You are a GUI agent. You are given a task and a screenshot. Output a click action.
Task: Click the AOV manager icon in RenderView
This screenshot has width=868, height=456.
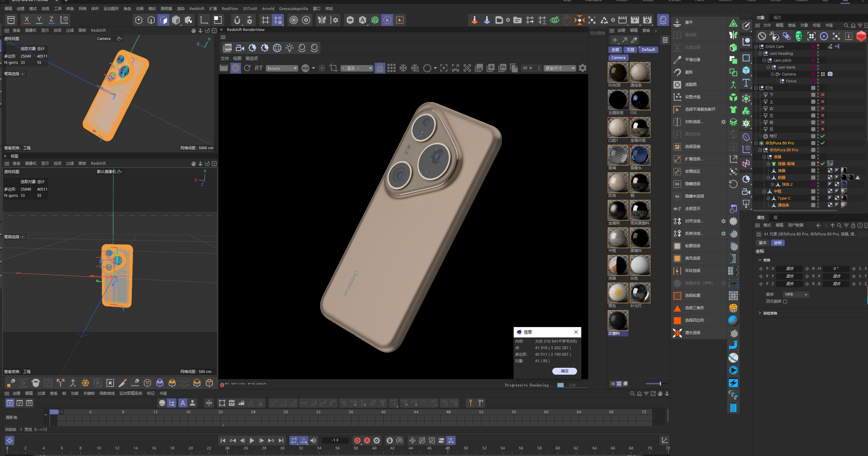pos(228,48)
